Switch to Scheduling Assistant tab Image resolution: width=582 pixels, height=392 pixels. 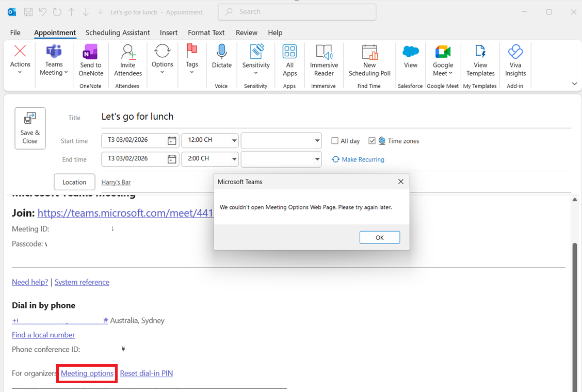click(118, 32)
